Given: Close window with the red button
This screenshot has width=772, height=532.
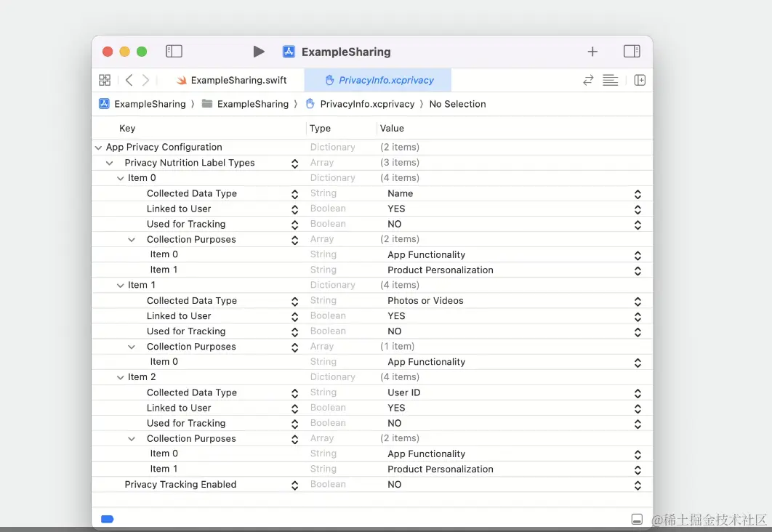Looking at the screenshot, I should pyautogui.click(x=108, y=52).
